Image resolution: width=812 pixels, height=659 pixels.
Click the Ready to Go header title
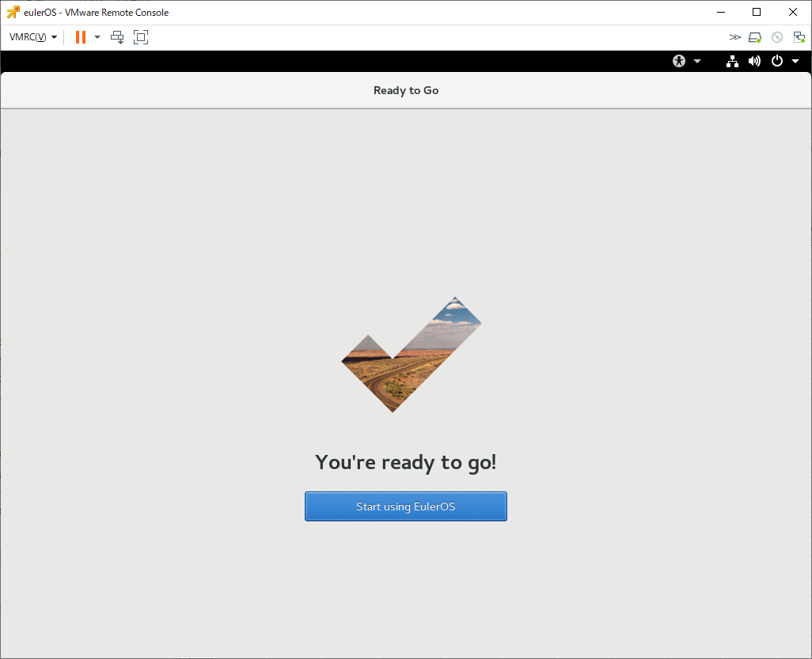click(405, 90)
